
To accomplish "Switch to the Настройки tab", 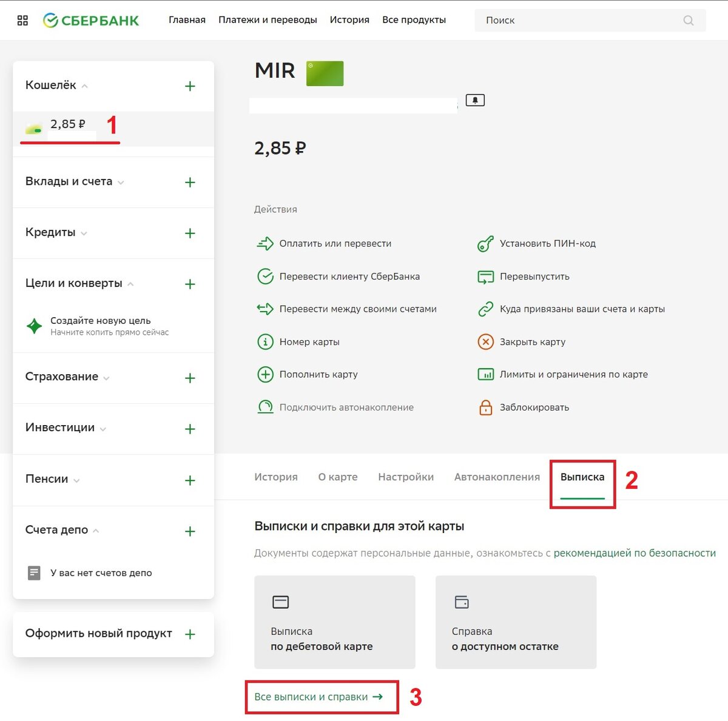I will [406, 477].
